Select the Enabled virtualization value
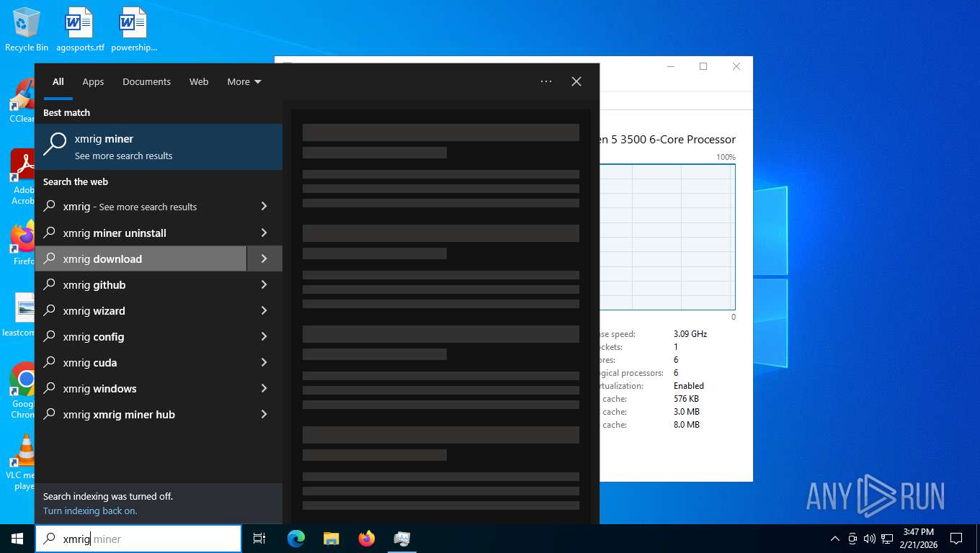This screenshot has height=553, width=980. click(689, 386)
